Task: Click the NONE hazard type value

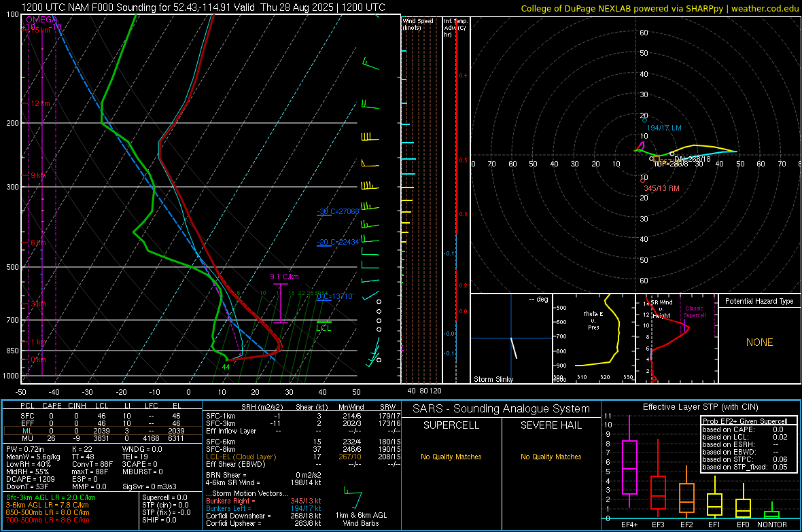Action: click(759, 342)
